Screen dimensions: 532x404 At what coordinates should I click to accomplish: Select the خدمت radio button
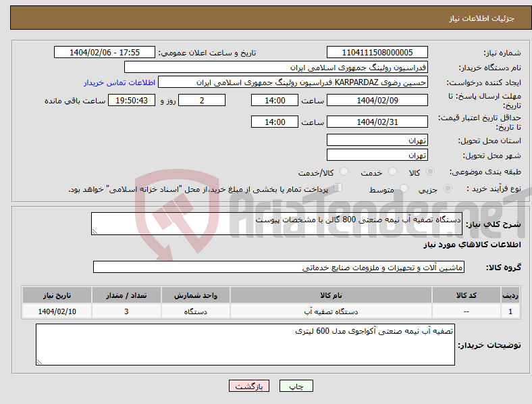click(392, 172)
